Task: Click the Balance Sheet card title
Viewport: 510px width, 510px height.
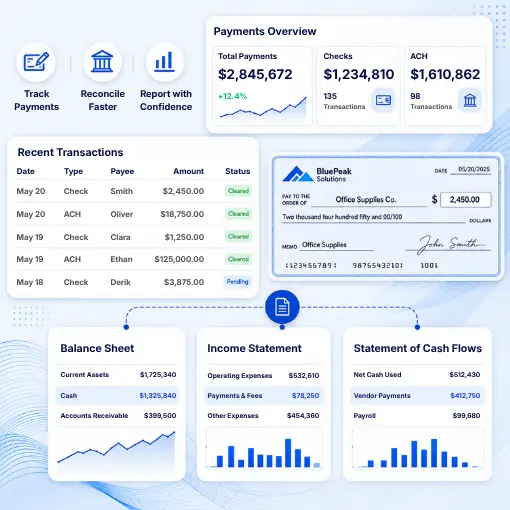Action: (97, 348)
